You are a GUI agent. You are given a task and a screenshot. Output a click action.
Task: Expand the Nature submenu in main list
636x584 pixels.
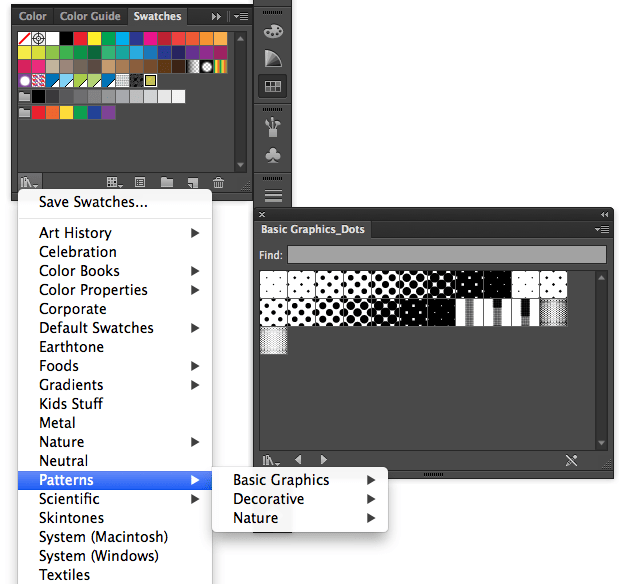coord(115,442)
